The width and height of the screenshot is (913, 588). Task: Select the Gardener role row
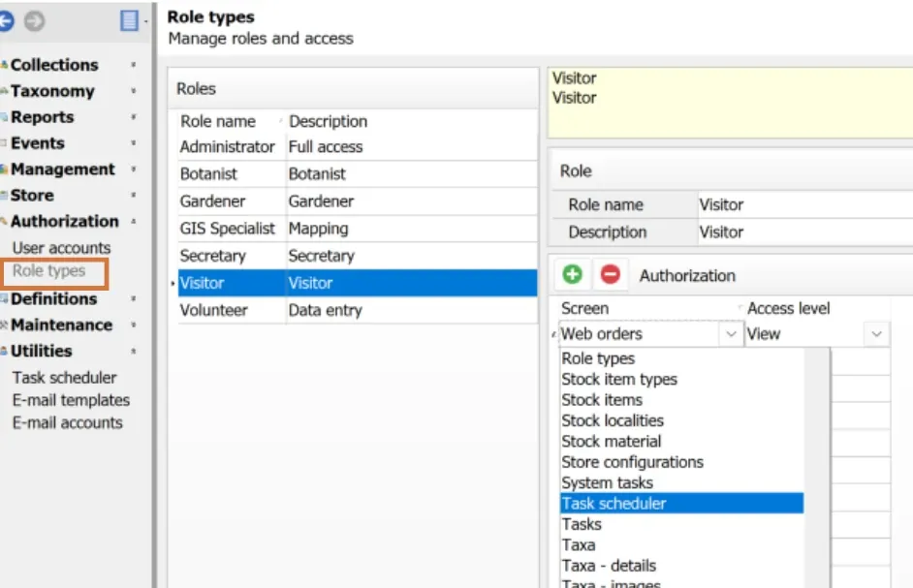click(x=358, y=201)
